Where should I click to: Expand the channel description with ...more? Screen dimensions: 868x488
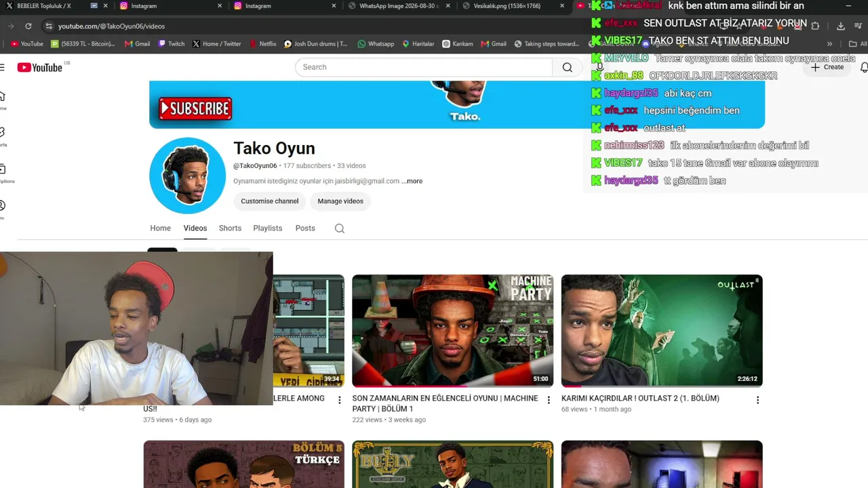[412, 181]
